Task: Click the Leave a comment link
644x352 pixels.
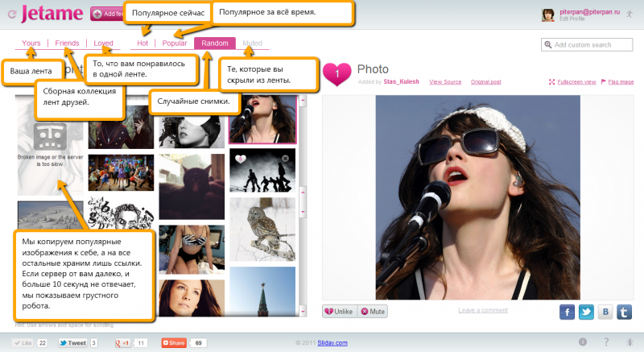Action: pyautogui.click(x=483, y=310)
